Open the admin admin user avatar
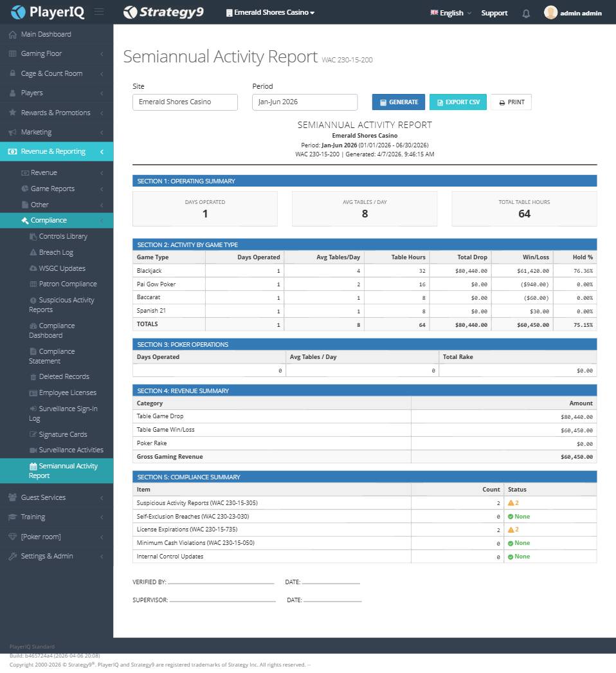Viewport: 616px width, 673px height. tap(550, 12)
